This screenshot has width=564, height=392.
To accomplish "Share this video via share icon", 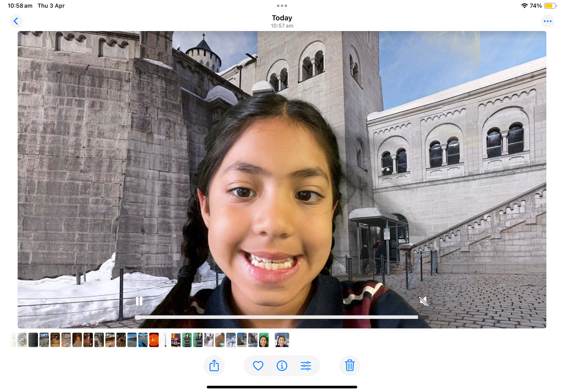I will (214, 365).
